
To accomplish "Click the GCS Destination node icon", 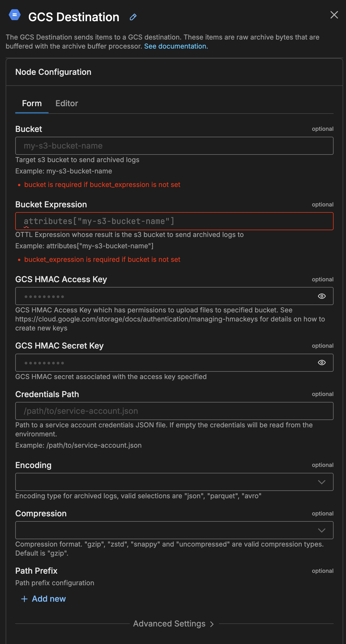I will (x=15, y=15).
